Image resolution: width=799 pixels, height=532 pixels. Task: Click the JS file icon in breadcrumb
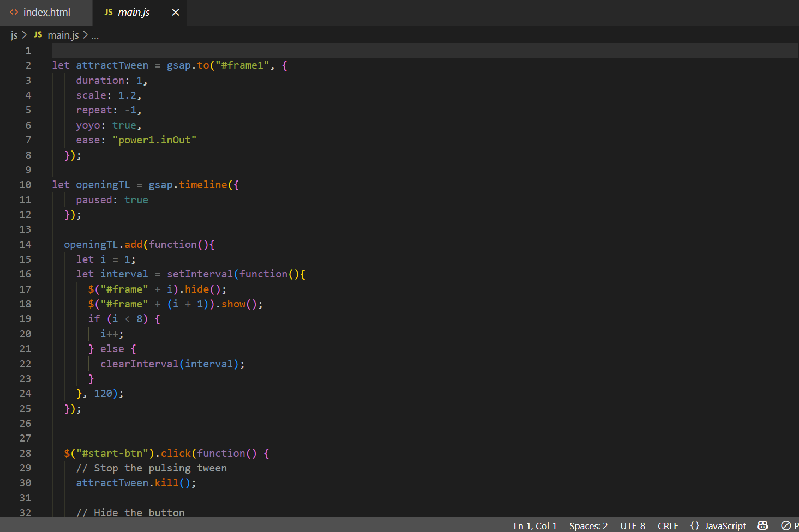click(x=38, y=35)
